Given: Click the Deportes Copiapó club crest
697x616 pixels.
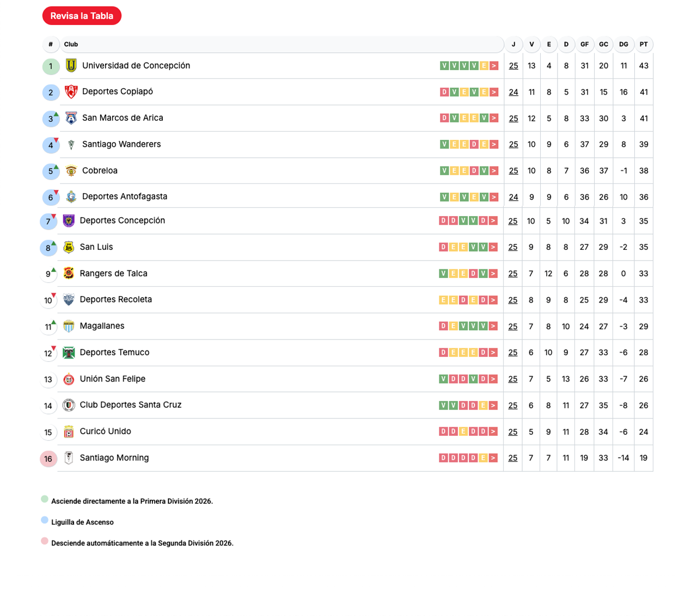Looking at the screenshot, I should click(71, 92).
